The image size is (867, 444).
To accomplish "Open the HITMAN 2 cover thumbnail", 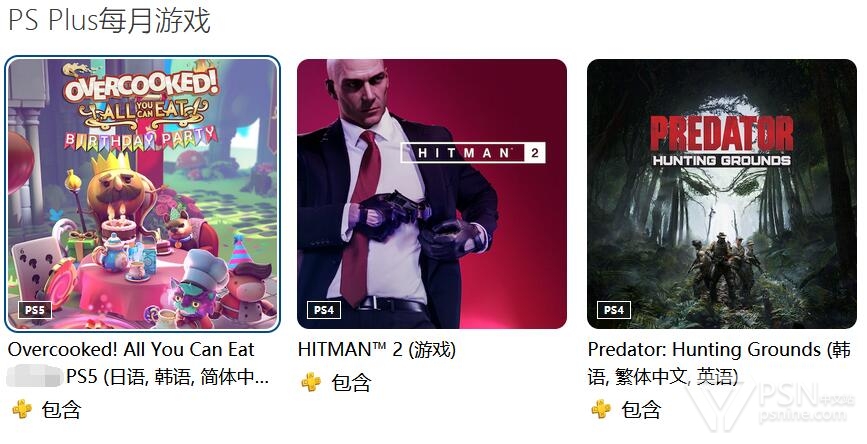I will (432, 194).
